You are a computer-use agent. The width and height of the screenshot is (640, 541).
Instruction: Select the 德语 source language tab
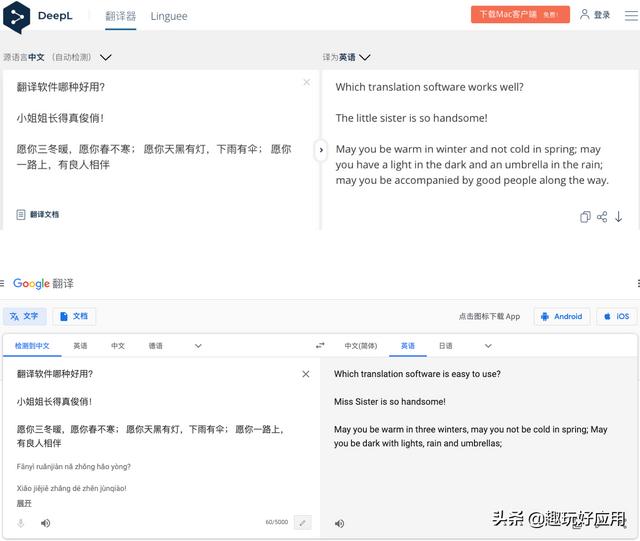click(156, 346)
